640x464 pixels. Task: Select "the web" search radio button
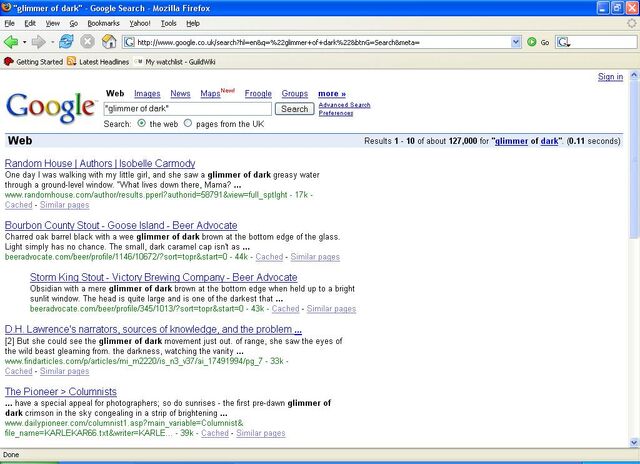click(x=141, y=123)
